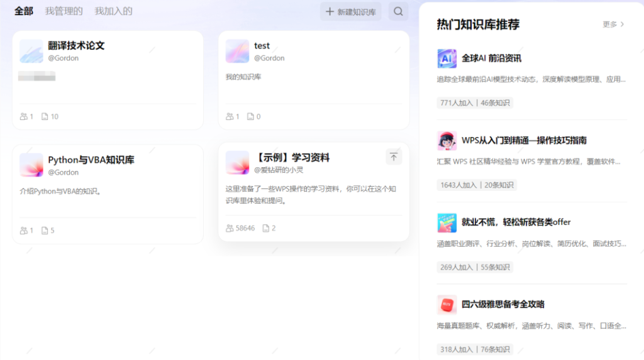The width and height of the screenshot is (644, 360).
Task: Open the Python与VBA知识库 title
Action: point(91,160)
